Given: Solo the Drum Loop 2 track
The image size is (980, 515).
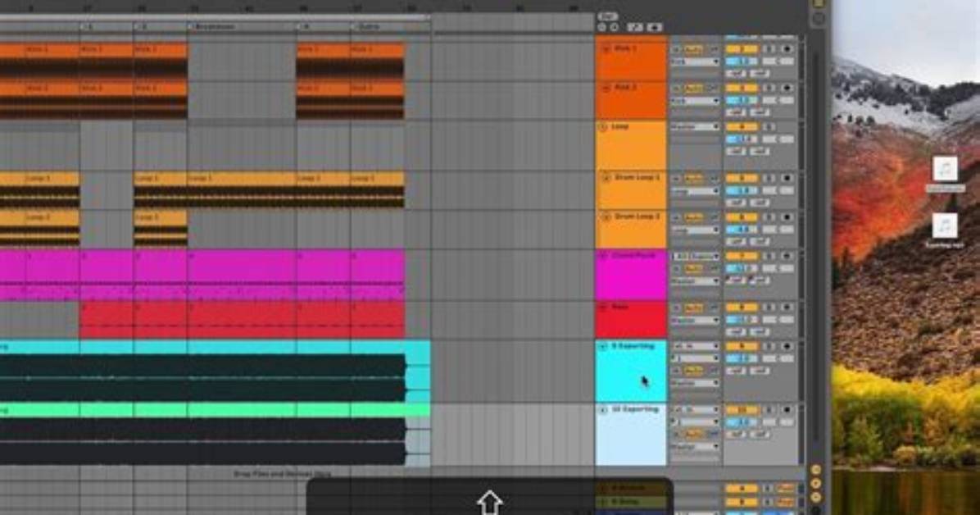Looking at the screenshot, I should (x=769, y=217).
